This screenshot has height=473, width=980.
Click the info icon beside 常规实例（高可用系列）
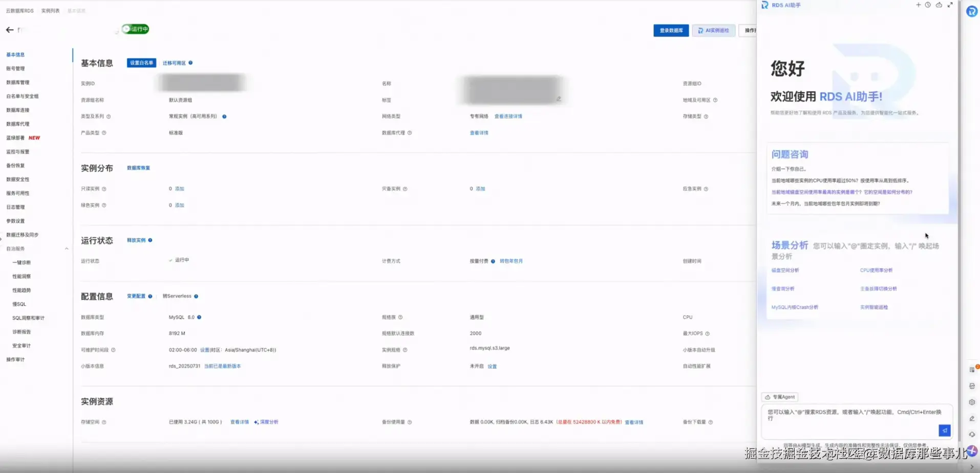[x=224, y=116]
